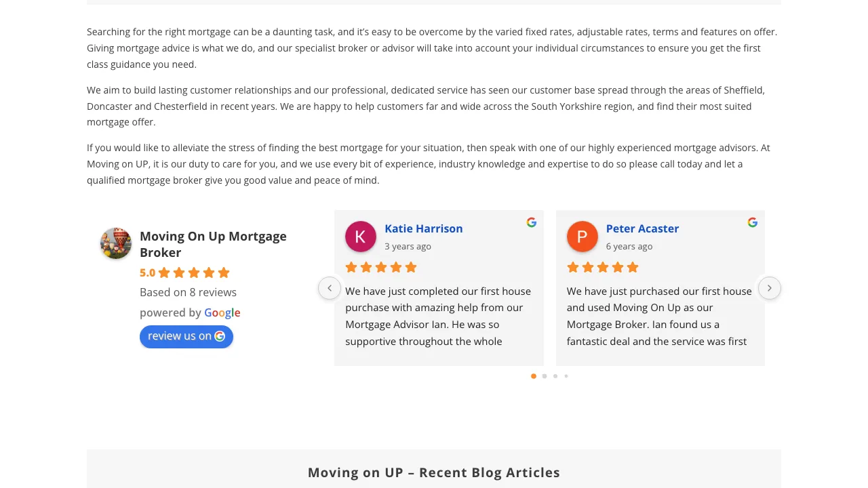
Task: Click the Moving On Up Mortgage Broker heading
Action: pos(213,244)
